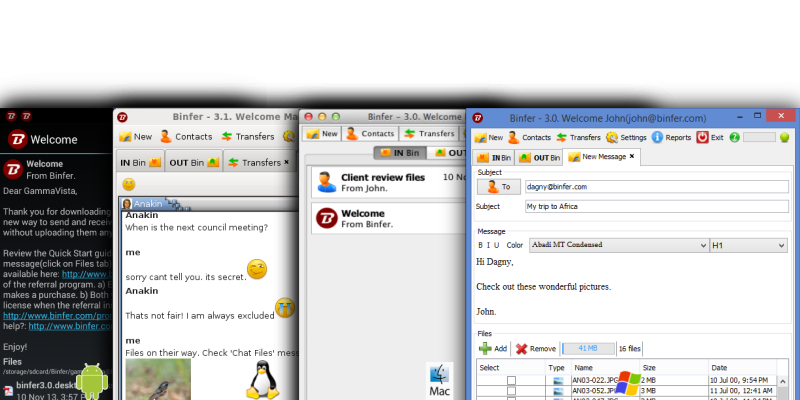Close the New Message tab
The height and width of the screenshot is (400, 800).
632,157
